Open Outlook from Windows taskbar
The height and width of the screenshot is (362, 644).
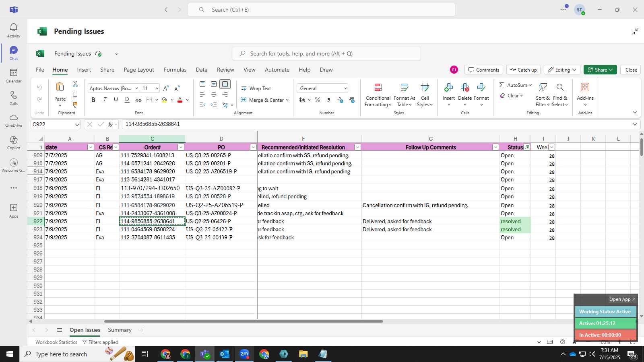225,354
